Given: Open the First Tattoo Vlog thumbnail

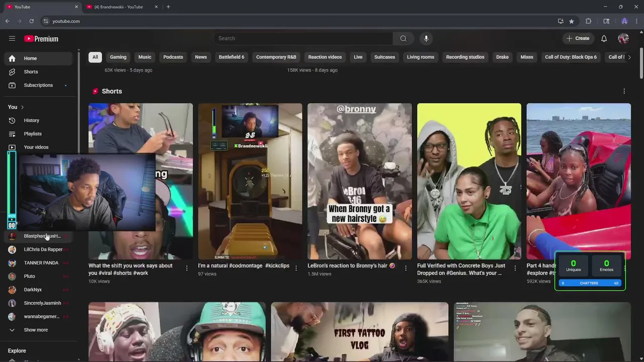Looking at the screenshot, I should point(360,331).
